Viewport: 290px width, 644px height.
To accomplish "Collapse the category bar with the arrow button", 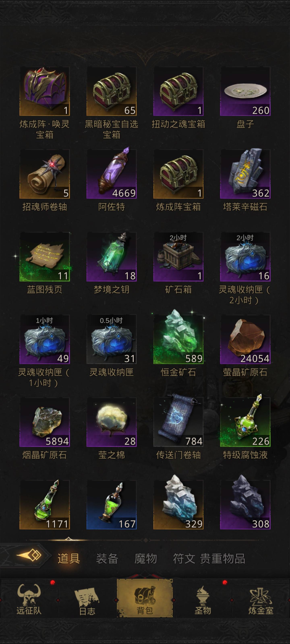I will pos(29,555).
